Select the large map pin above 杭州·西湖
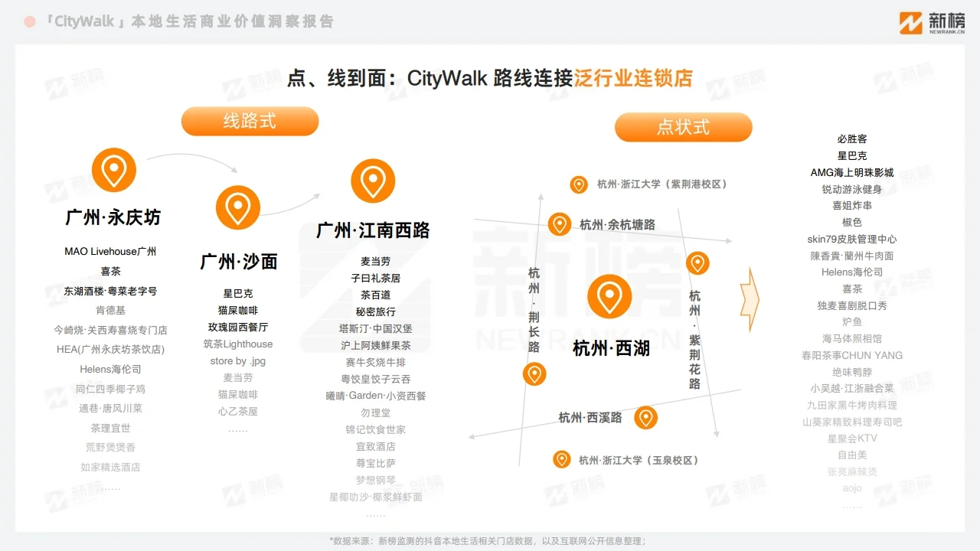The width and height of the screenshot is (980, 551). 609,297
